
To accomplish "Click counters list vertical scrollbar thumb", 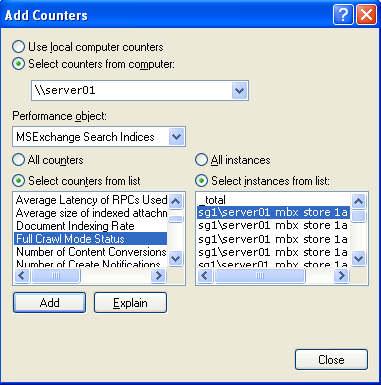I will tap(176, 219).
